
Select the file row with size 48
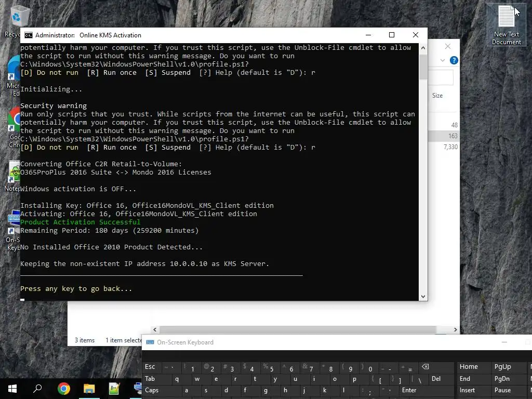(x=444, y=125)
